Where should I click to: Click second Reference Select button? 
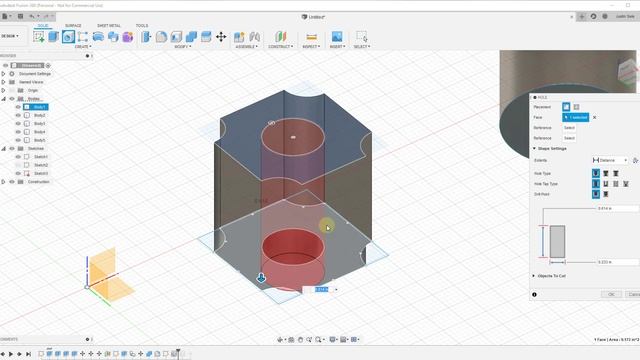(x=569, y=138)
